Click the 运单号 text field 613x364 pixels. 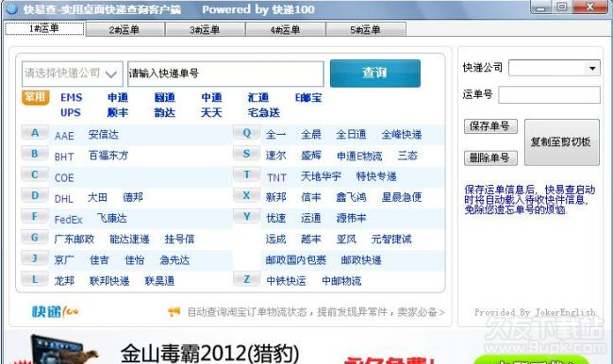click(549, 95)
